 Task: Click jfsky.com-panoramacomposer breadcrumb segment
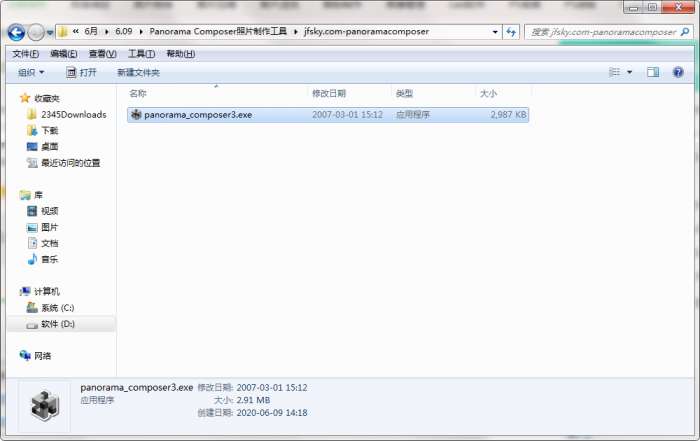(x=367, y=31)
